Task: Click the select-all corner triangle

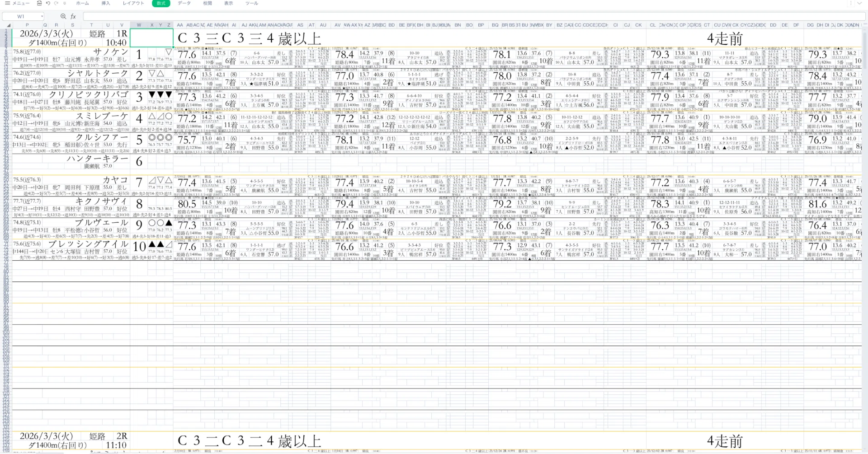Action: (x=8, y=25)
